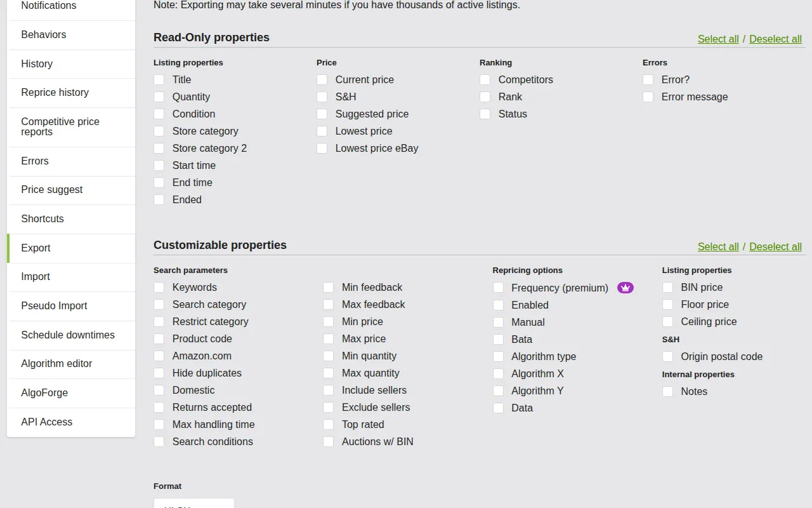The height and width of the screenshot is (508, 812).
Task: Toggle the Hide duplicates option
Action: 159,373
